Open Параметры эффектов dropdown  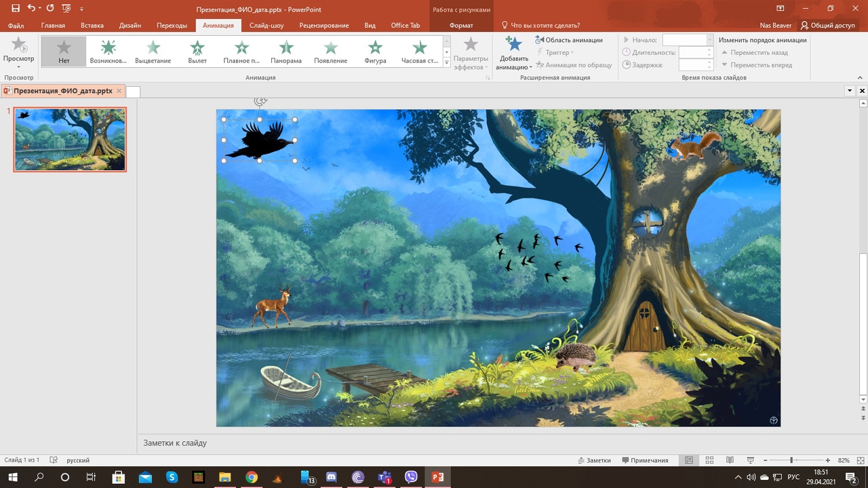pyautogui.click(x=471, y=53)
